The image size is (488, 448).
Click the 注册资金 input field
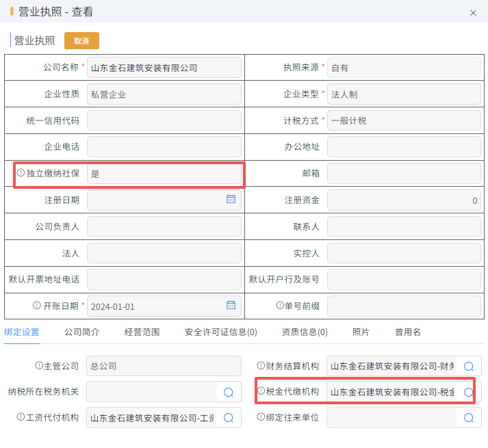click(x=404, y=200)
